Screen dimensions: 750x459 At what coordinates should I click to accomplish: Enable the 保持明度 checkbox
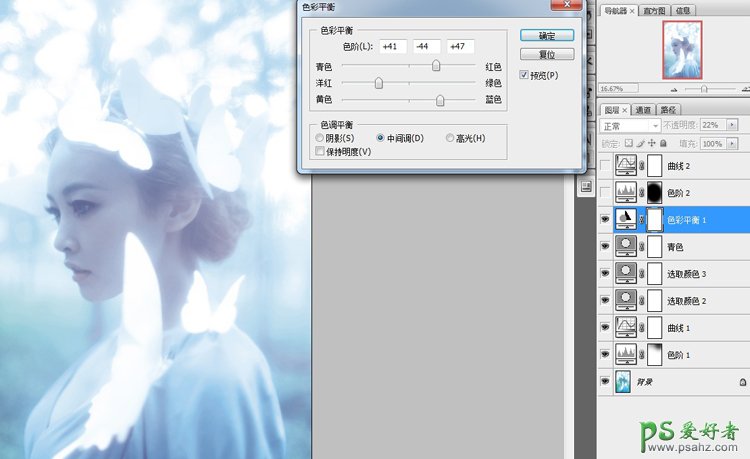(320, 152)
